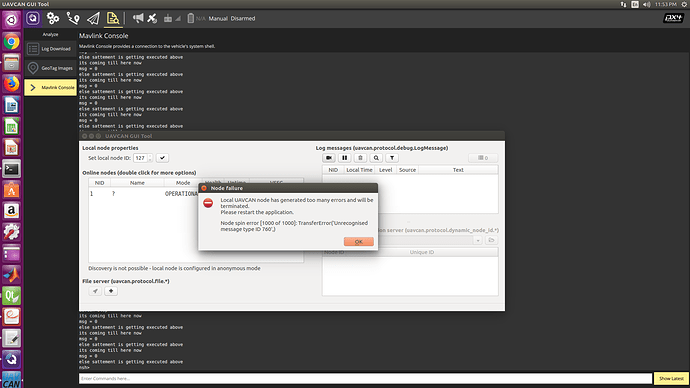The width and height of the screenshot is (690, 388).
Task: Click the Manual flight mode label
Action: pos(218,18)
